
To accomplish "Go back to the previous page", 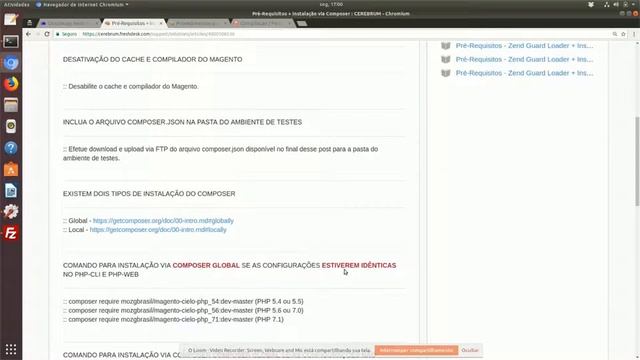I will 28,34.
